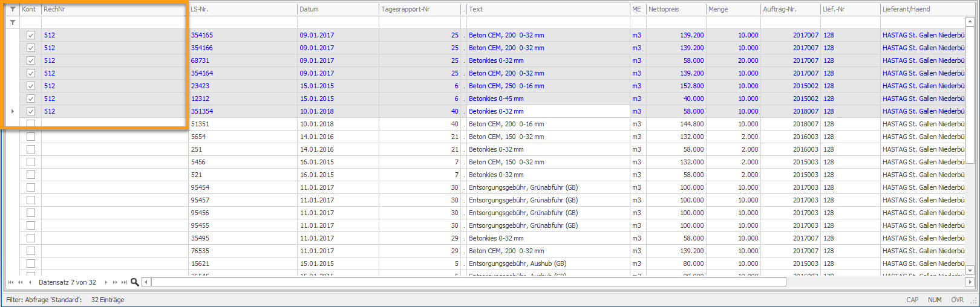Click the filter icon in the filter row
The width and height of the screenshot is (980, 307).
point(13,22)
